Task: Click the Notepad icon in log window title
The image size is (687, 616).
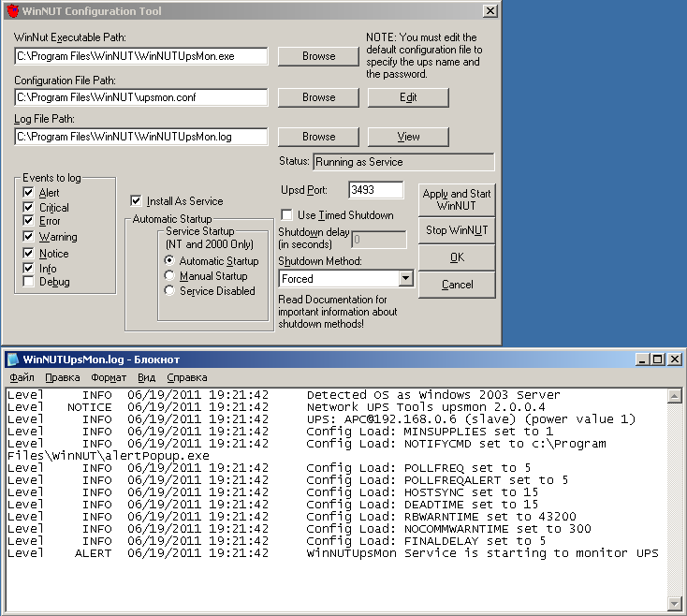Action: click(12, 359)
